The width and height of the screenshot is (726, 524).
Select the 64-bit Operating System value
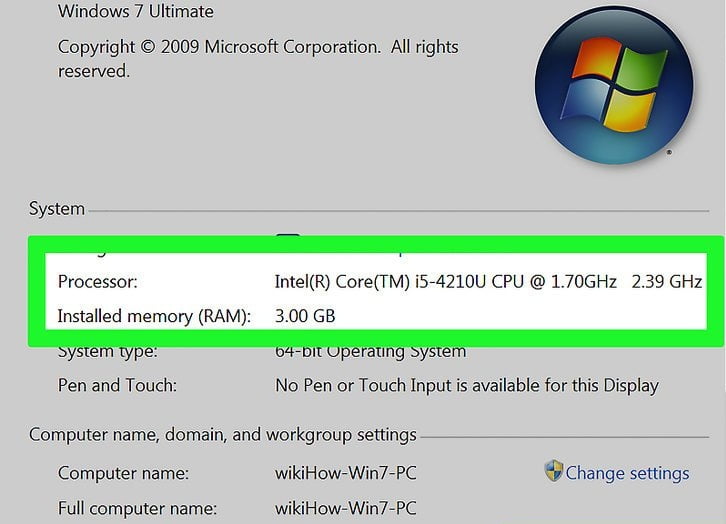[370, 353]
